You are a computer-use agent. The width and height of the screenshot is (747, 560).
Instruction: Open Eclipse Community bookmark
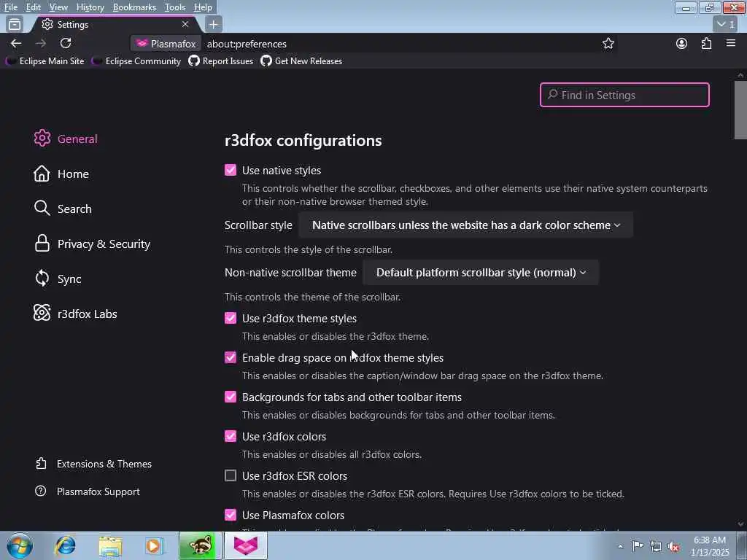coord(136,61)
